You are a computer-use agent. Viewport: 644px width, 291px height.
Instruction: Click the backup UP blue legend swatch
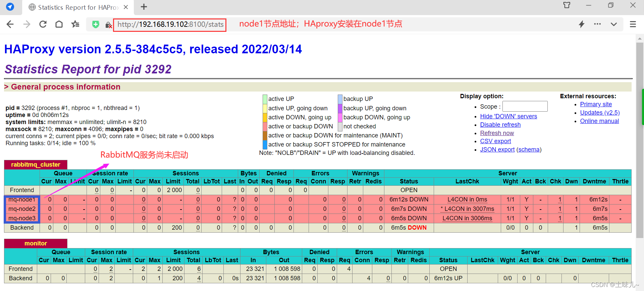(x=340, y=99)
